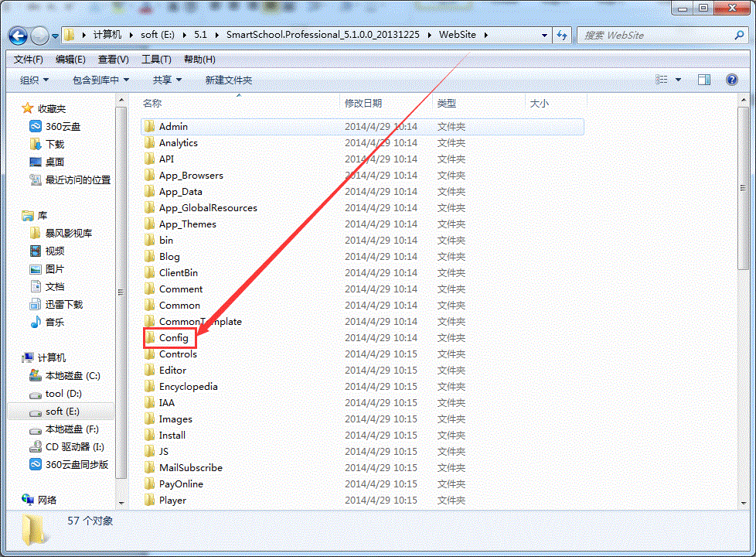The width and height of the screenshot is (756, 557).
Task: Click the help question mark icon
Action: coord(731,80)
